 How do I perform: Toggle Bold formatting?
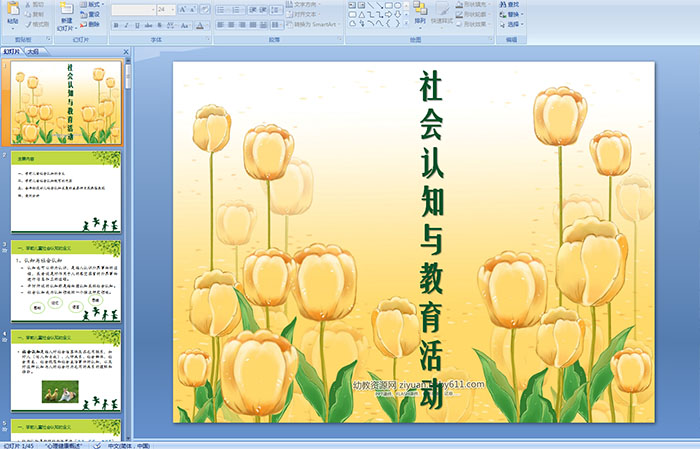(x=116, y=25)
